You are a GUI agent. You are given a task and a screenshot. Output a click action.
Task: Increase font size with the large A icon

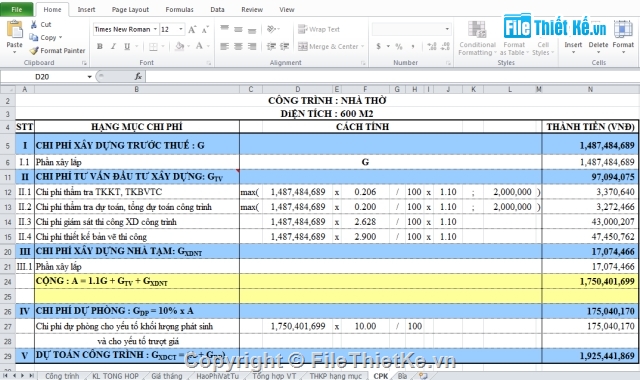[x=192, y=29]
